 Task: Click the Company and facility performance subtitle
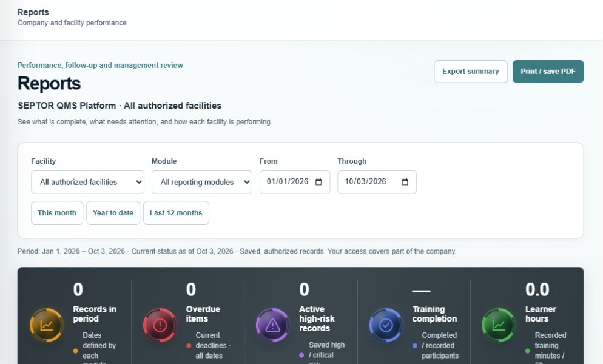tap(72, 22)
